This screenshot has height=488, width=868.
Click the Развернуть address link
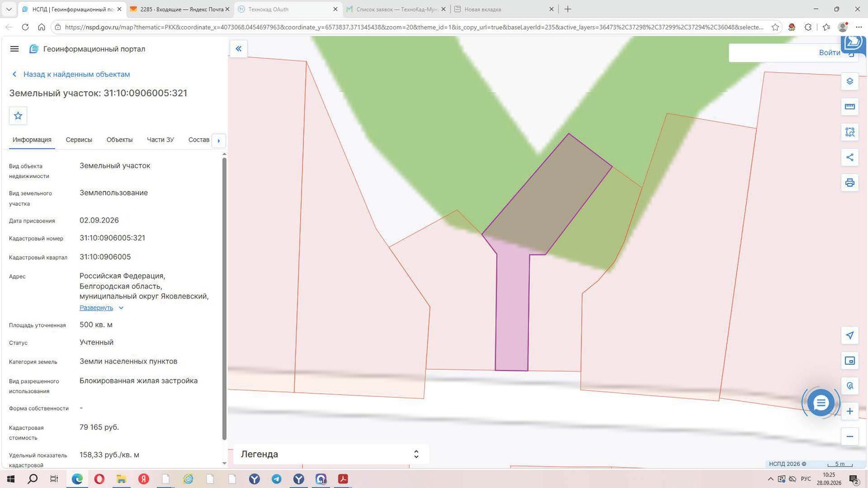coord(96,308)
